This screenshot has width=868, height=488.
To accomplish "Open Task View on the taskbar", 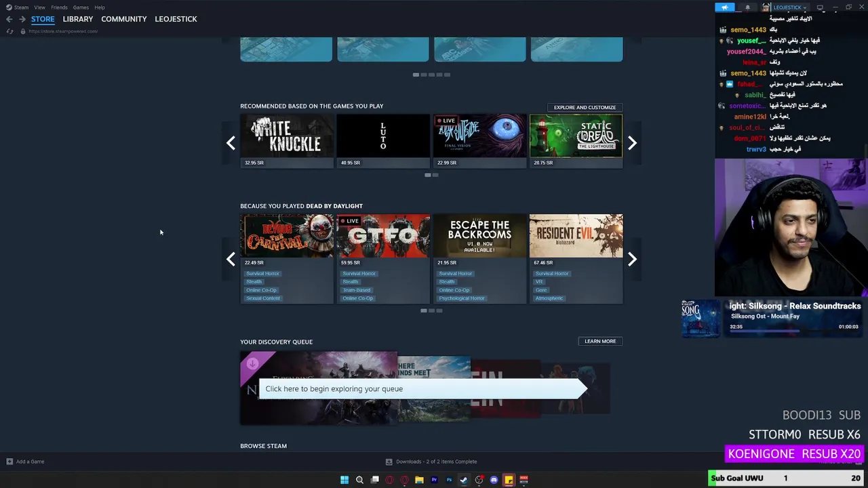I will pyautogui.click(x=374, y=480).
